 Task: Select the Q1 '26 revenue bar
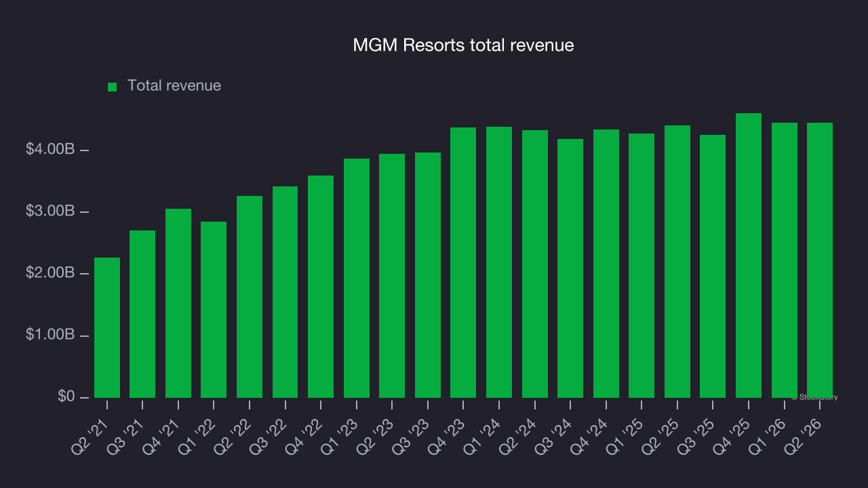click(x=785, y=260)
